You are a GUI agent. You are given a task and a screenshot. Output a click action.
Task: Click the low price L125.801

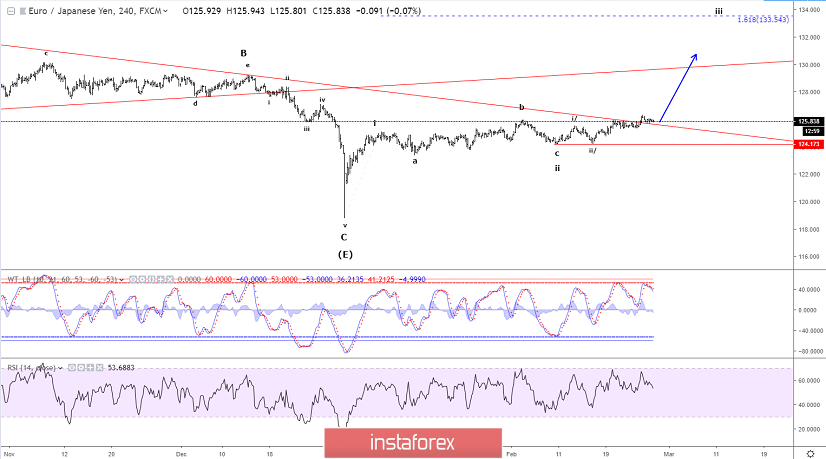[289, 11]
